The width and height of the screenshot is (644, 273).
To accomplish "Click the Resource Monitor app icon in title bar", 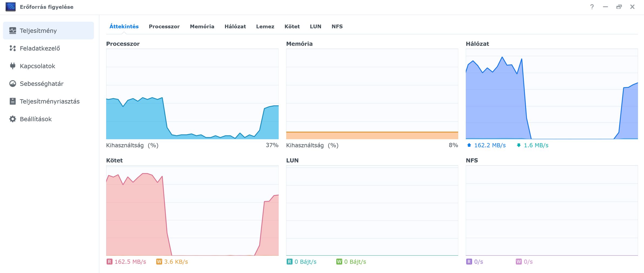I will click(11, 7).
